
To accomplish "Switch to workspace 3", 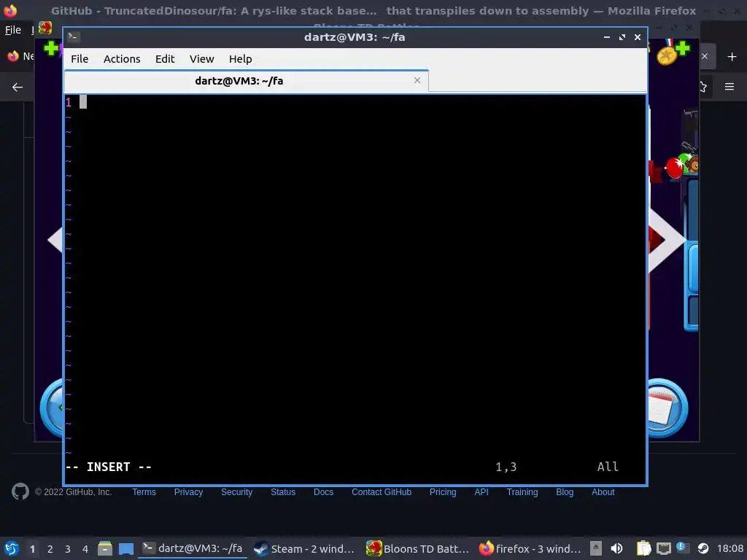I will 68,549.
